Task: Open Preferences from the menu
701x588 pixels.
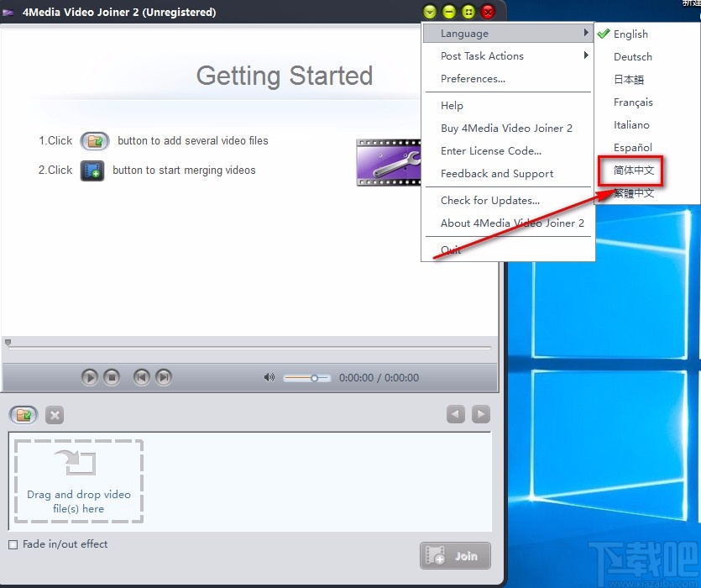Action: tap(508, 79)
